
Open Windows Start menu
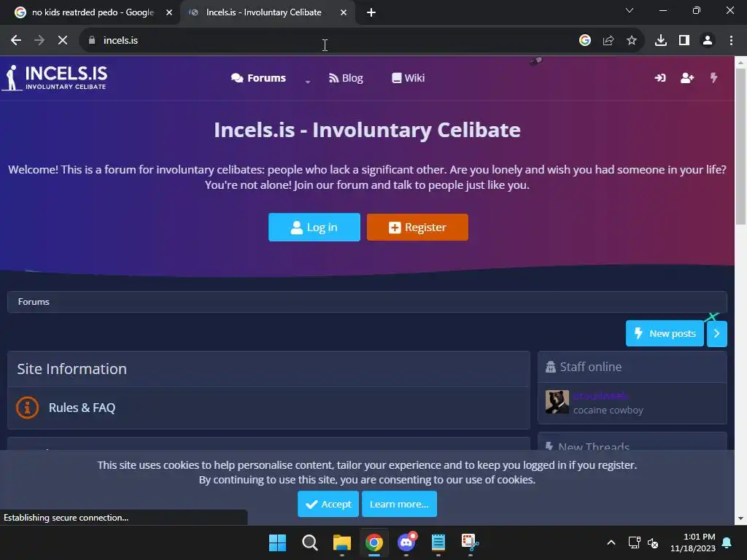pyautogui.click(x=277, y=542)
